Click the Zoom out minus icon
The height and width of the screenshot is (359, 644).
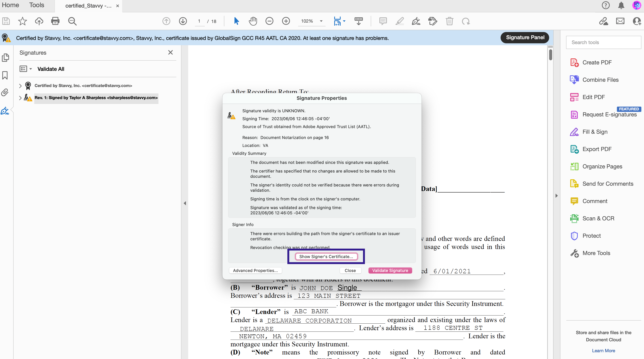269,21
